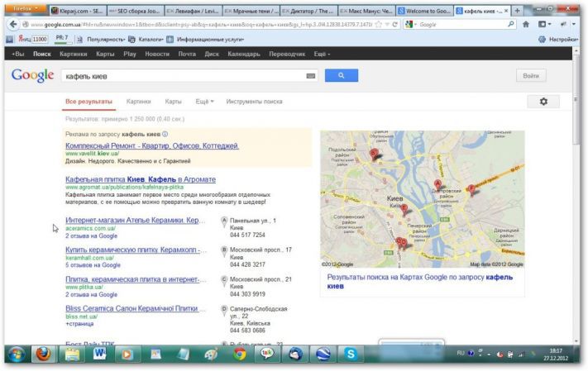
Task: Expand the Ещё dropdown in the black bar
Action: (322, 54)
